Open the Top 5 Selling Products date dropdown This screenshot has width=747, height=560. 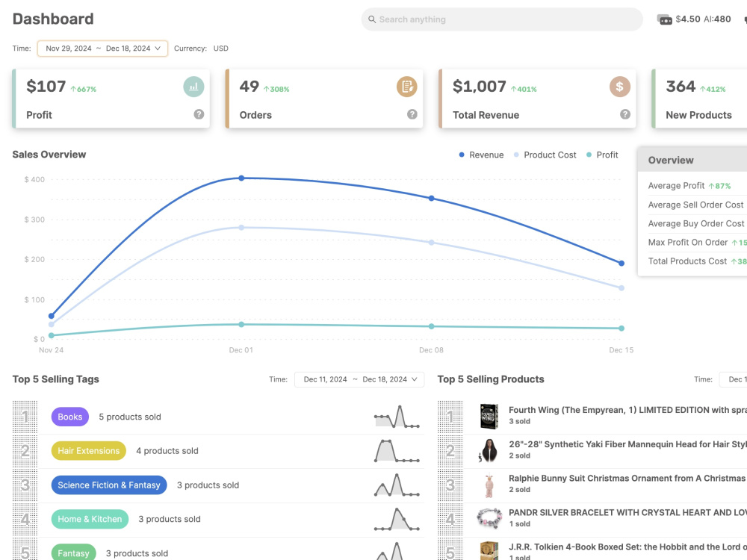tap(733, 379)
